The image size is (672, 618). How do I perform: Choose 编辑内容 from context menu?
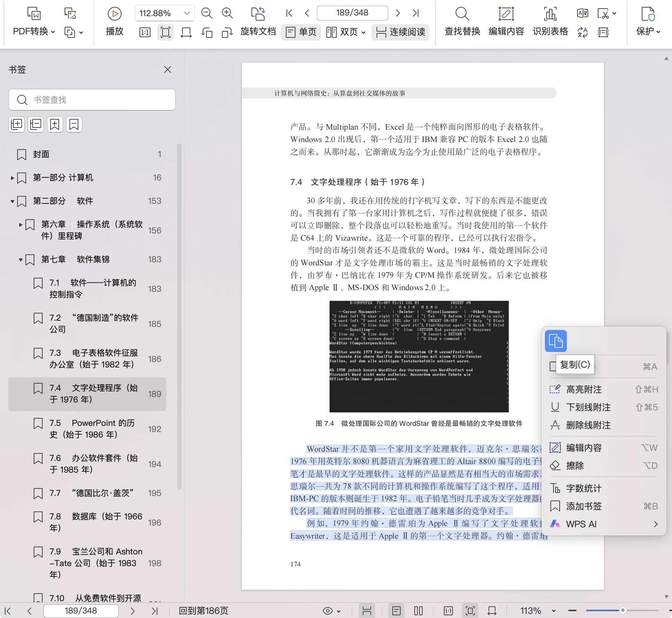coord(604,448)
